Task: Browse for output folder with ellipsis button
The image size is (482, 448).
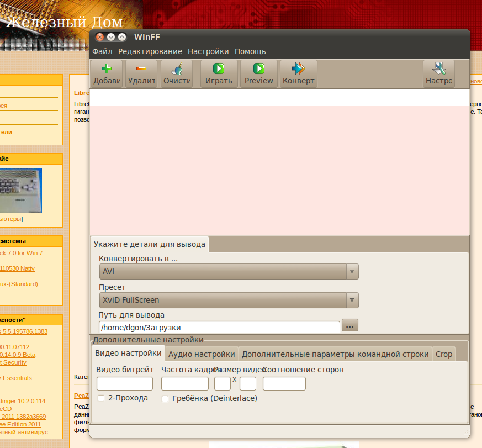Action: coord(350,326)
